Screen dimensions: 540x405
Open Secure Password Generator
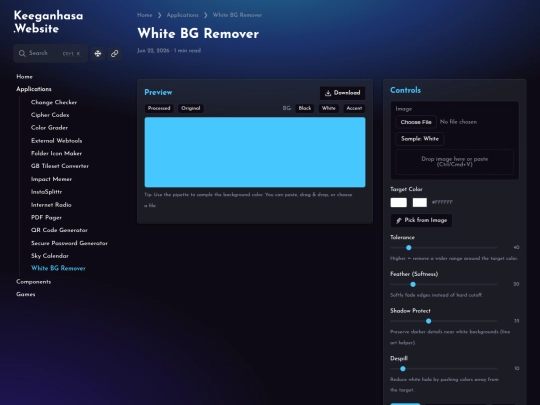pyautogui.click(x=69, y=243)
